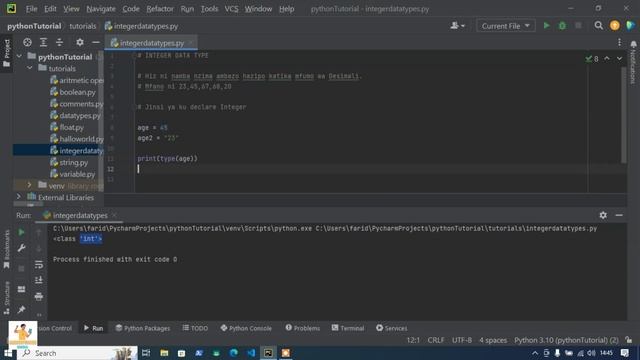Open variable.py in project tree
640x360 pixels.
(73, 174)
